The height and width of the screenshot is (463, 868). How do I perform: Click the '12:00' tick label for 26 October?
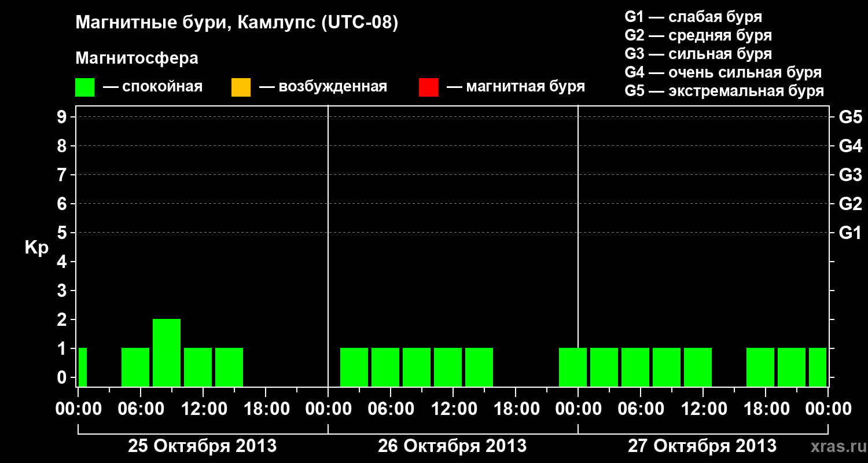pyautogui.click(x=453, y=409)
